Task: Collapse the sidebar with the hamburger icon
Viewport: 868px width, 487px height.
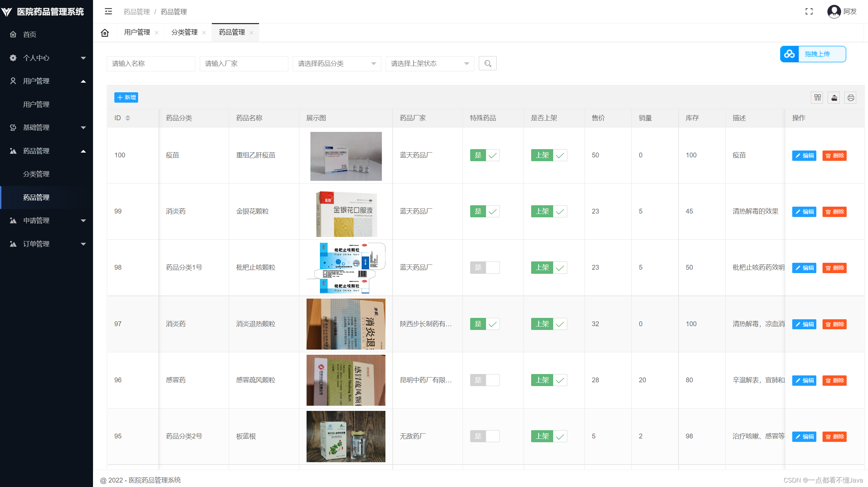Action: 108,11
